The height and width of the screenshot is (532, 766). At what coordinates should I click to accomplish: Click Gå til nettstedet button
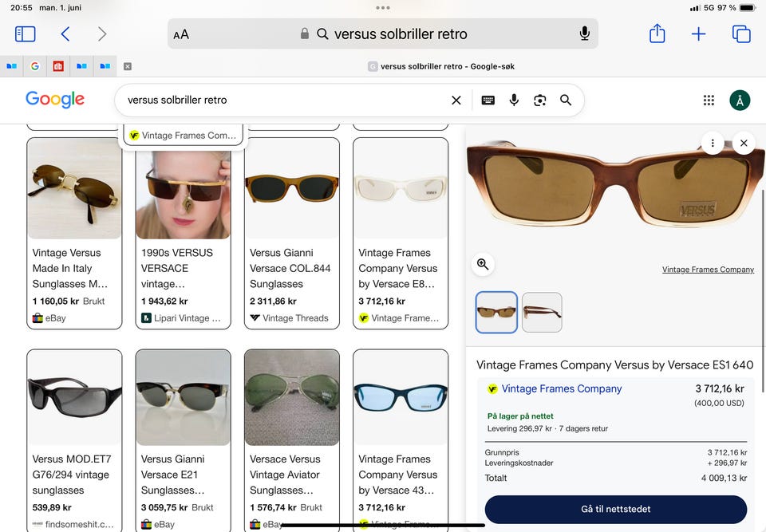pyautogui.click(x=615, y=509)
